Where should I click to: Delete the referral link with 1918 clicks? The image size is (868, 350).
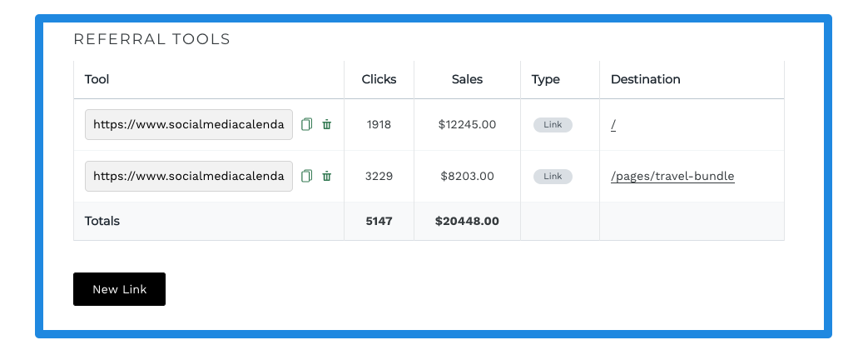326,124
